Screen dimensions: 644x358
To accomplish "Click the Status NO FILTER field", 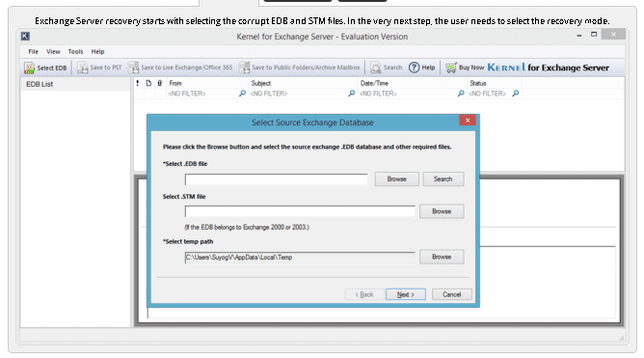I will pos(489,94).
